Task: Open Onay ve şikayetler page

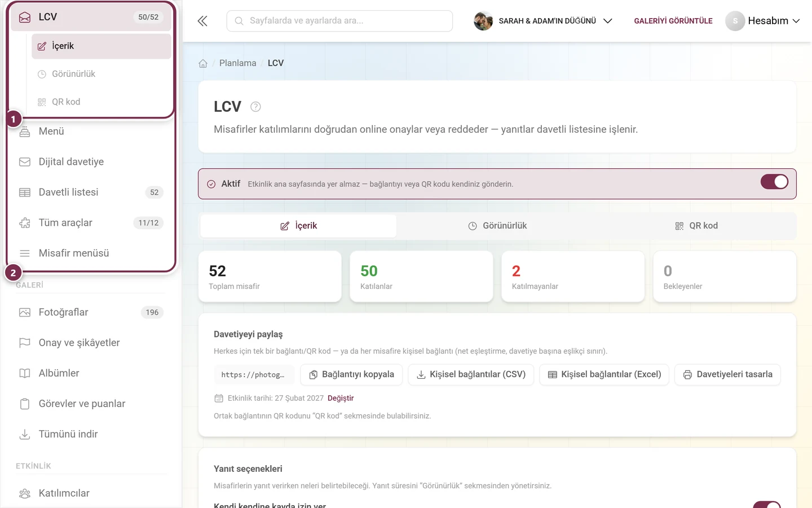Action: 90,343
